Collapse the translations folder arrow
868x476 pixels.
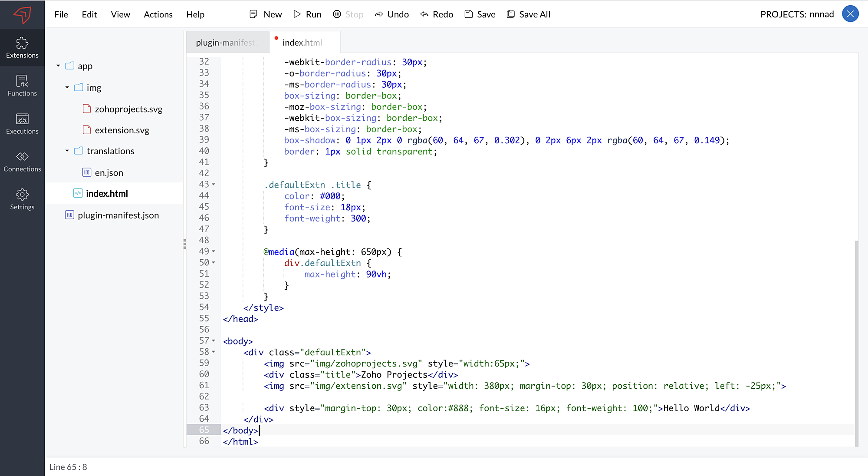67,151
